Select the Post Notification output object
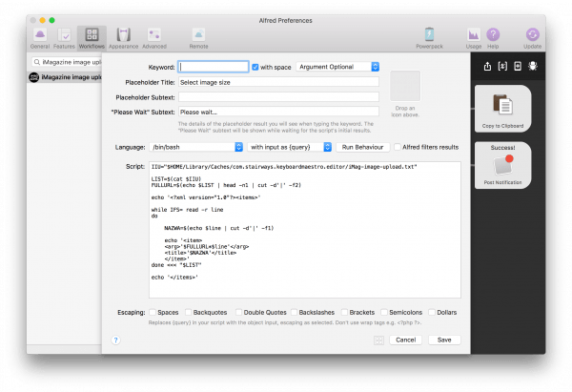 502,165
